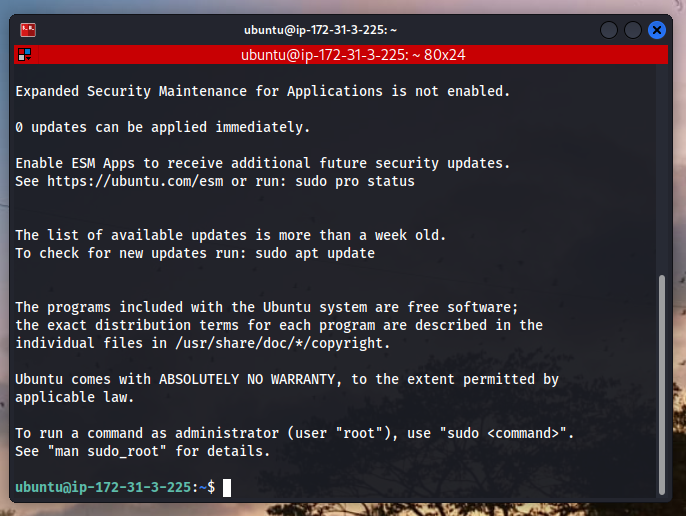
Task: Click the 'Expanded Security Maintenance' message line
Action: [x=263, y=91]
